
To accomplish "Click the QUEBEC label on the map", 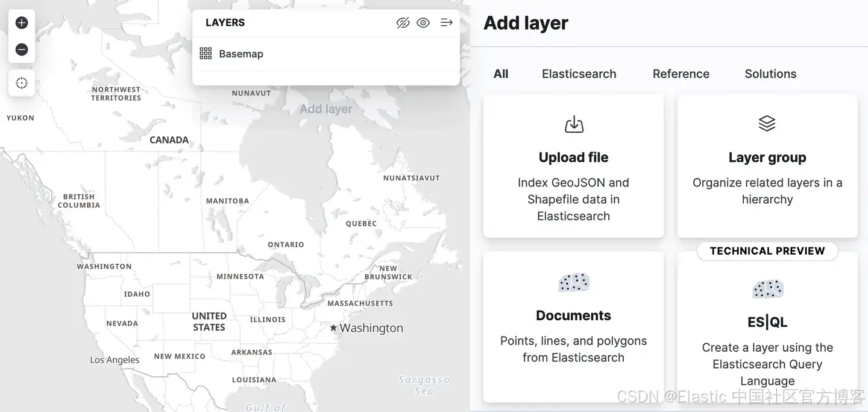I will click(361, 223).
